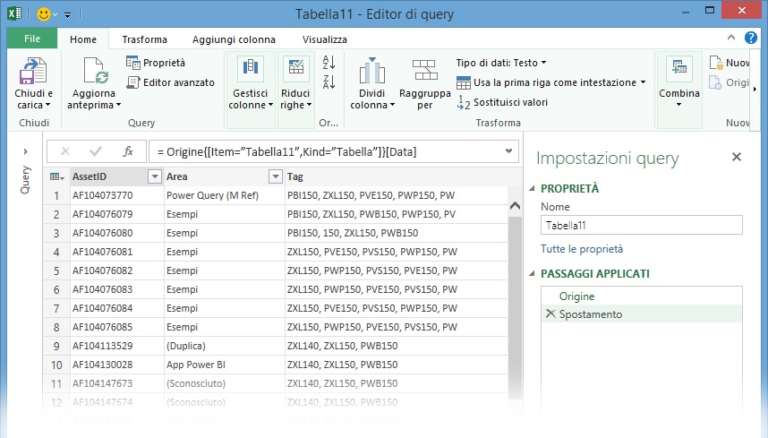768x438 pixels.
Task: Open the Tipo di dati: Testo dropdown
Action: click(x=501, y=63)
